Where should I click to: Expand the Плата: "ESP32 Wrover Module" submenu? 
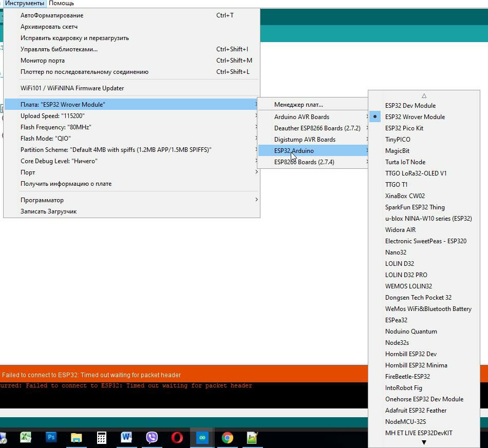[132, 105]
